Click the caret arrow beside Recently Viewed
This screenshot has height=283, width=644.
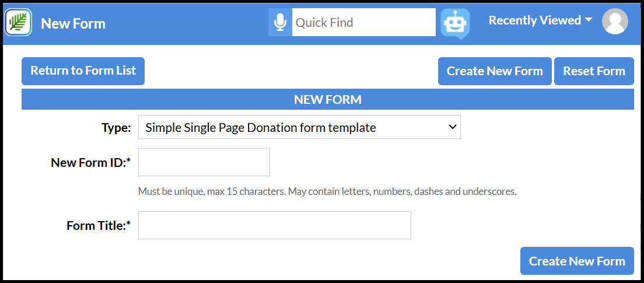point(589,20)
